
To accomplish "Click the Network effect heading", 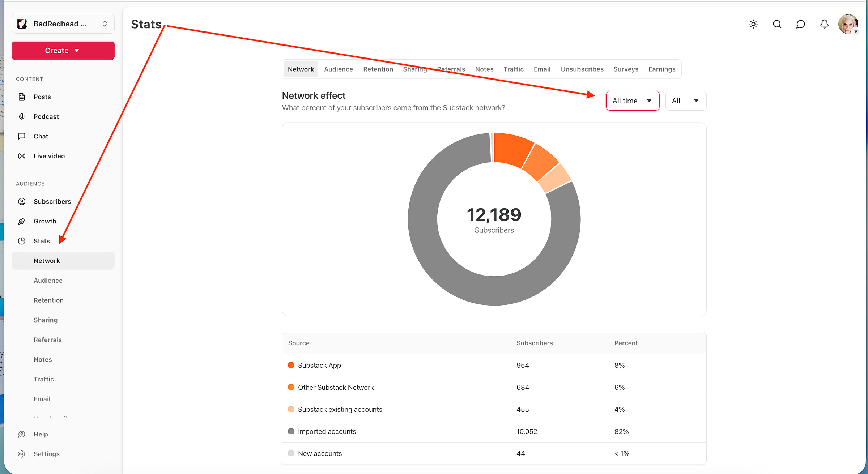I will (x=314, y=95).
